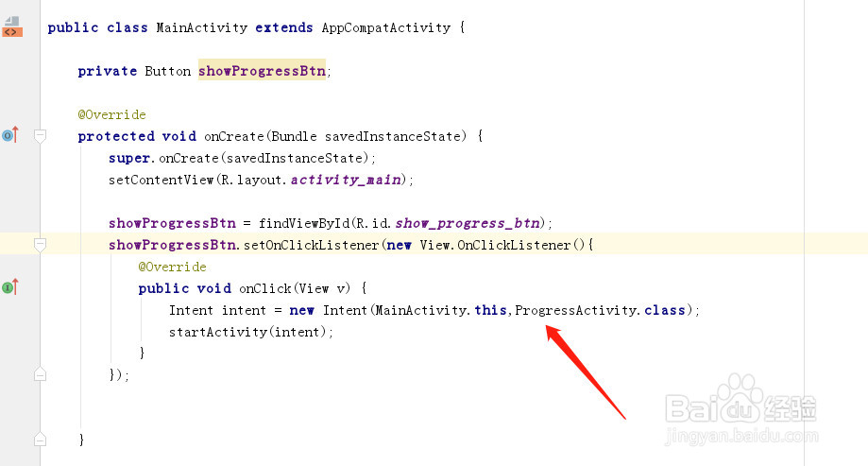The height and width of the screenshot is (466, 868).
Task: Click the onClick implements gutter icon
Action: 10,287
